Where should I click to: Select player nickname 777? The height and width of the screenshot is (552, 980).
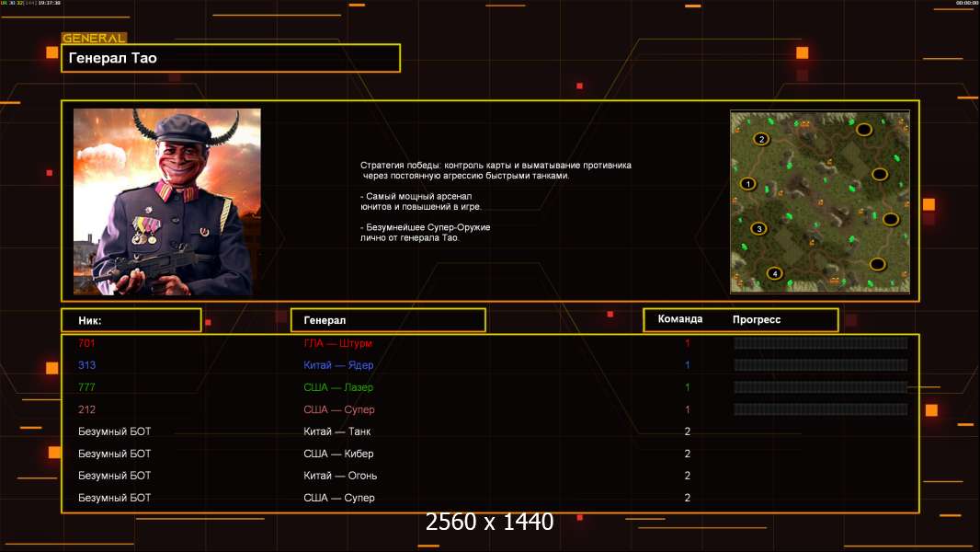(86, 387)
